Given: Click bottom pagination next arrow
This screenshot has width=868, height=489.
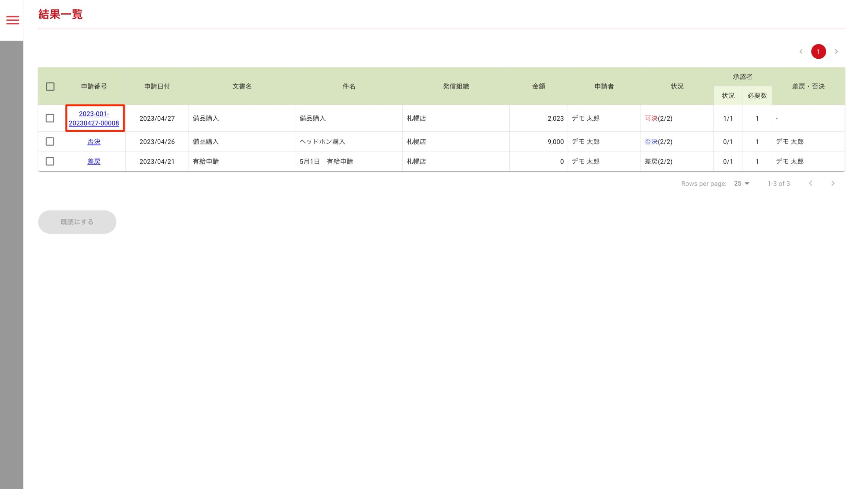Looking at the screenshot, I should pos(833,183).
